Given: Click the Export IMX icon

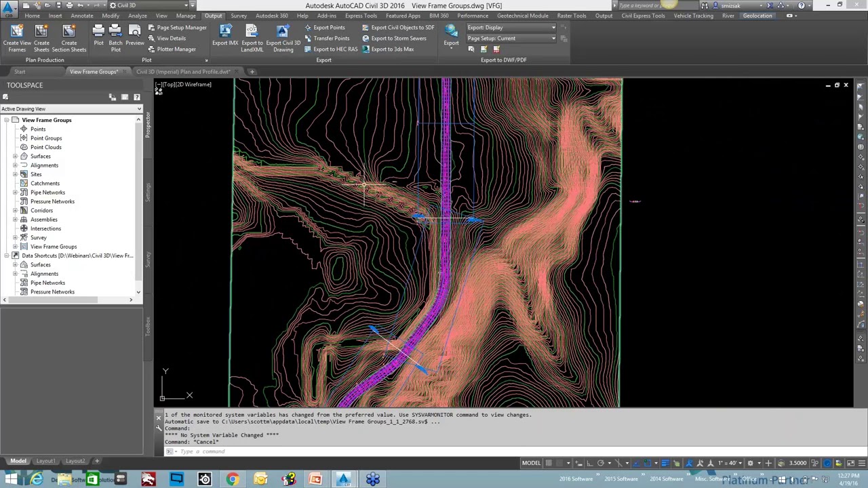Looking at the screenshot, I should pyautogui.click(x=225, y=31).
